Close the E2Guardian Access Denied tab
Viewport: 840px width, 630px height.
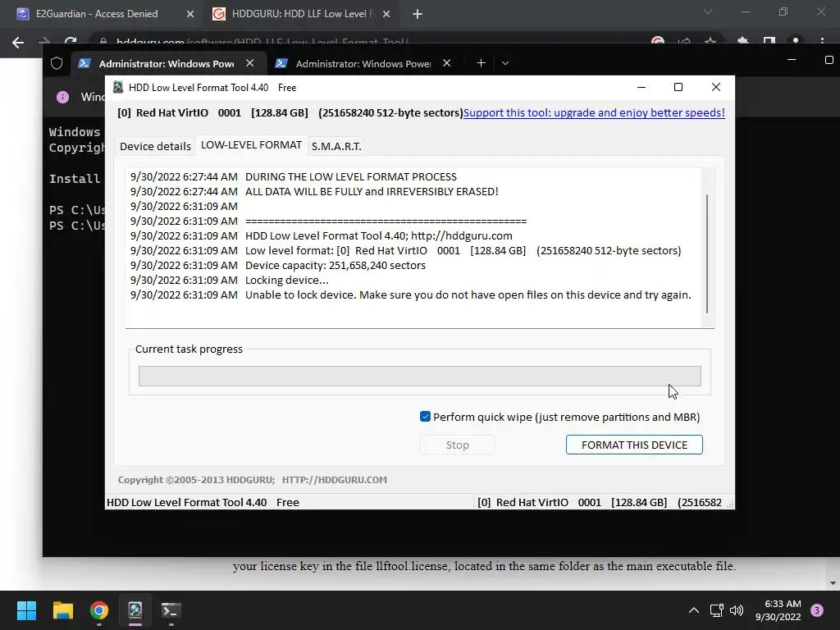pos(190,14)
